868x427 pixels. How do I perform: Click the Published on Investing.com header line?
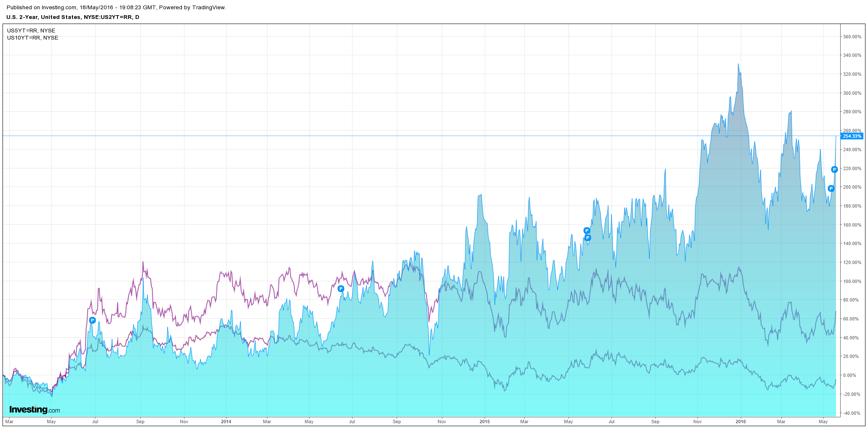point(116,8)
